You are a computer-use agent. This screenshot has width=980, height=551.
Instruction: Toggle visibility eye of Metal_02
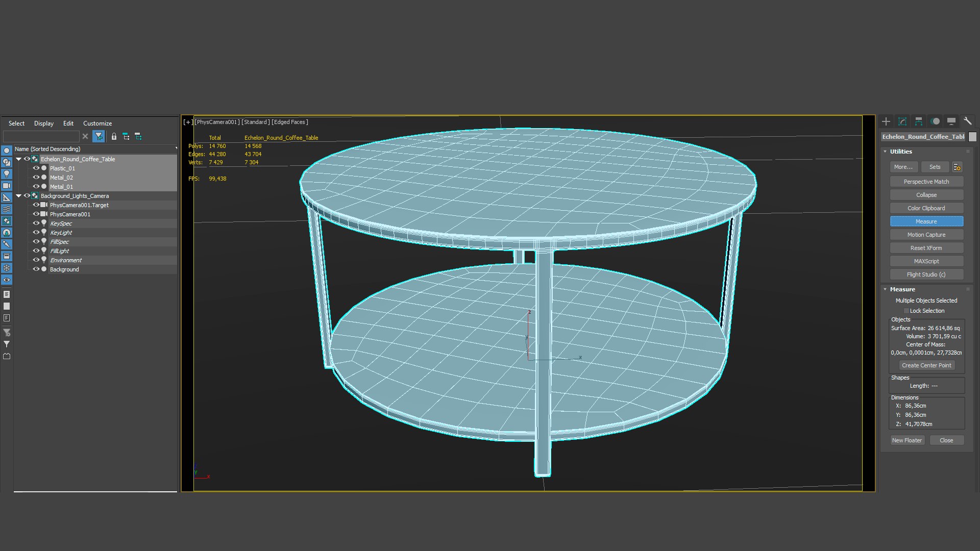tap(36, 177)
